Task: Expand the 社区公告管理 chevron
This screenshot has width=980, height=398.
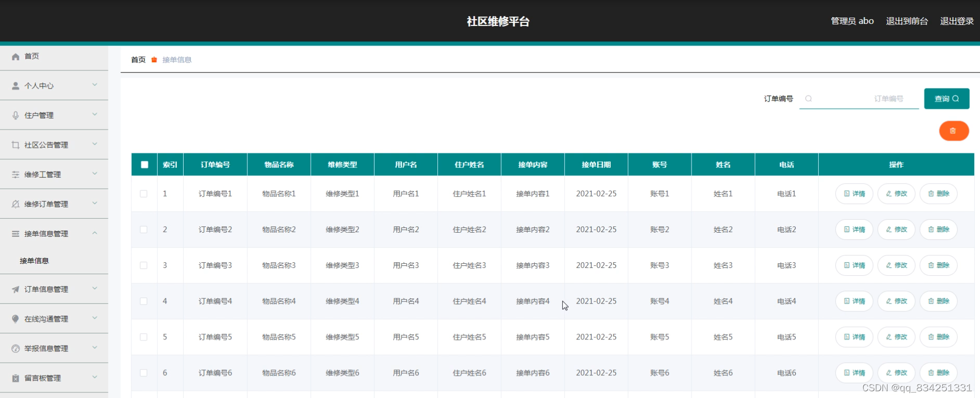Action: pos(95,144)
